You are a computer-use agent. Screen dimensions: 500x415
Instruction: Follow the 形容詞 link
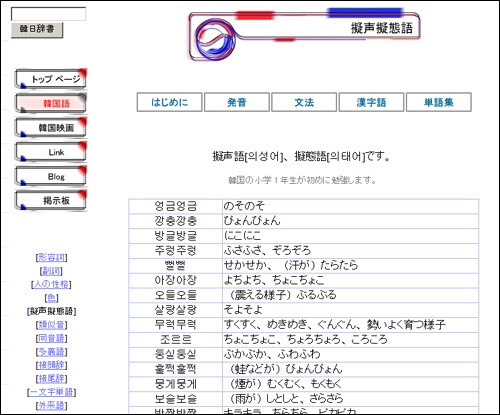coord(51,257)
